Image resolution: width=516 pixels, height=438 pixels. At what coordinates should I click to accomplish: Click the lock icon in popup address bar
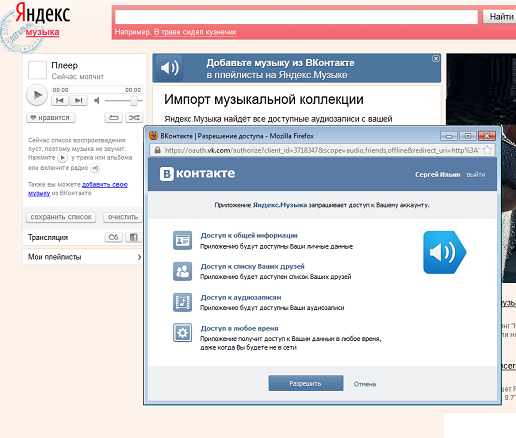157,150
